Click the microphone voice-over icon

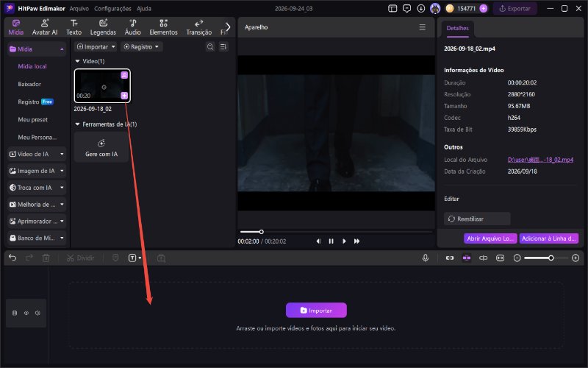[x=426, y=258]
